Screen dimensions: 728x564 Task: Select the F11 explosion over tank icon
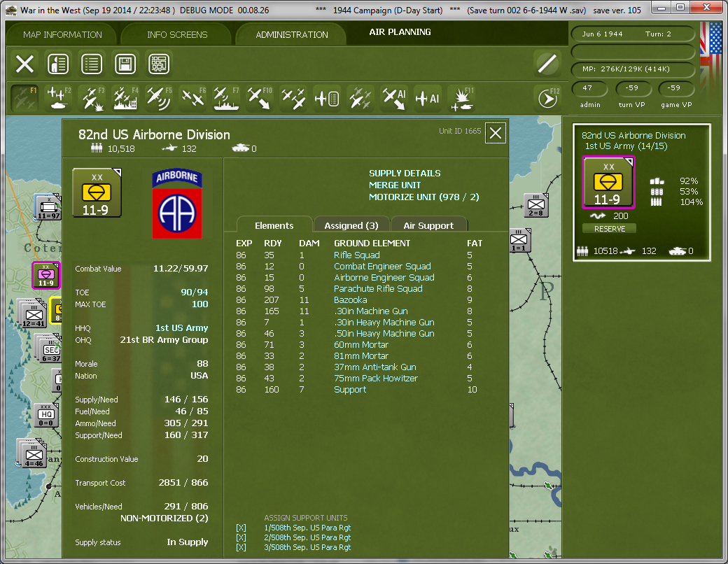(461, 98)
